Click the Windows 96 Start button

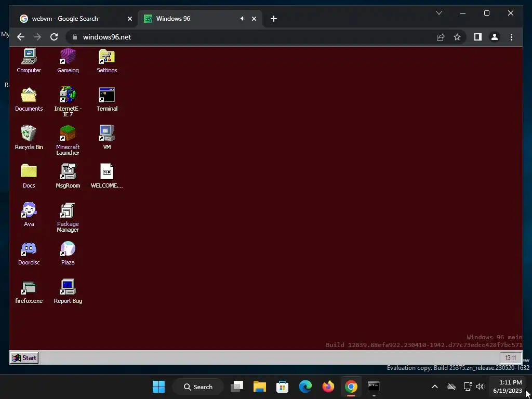tap(24, 357)
